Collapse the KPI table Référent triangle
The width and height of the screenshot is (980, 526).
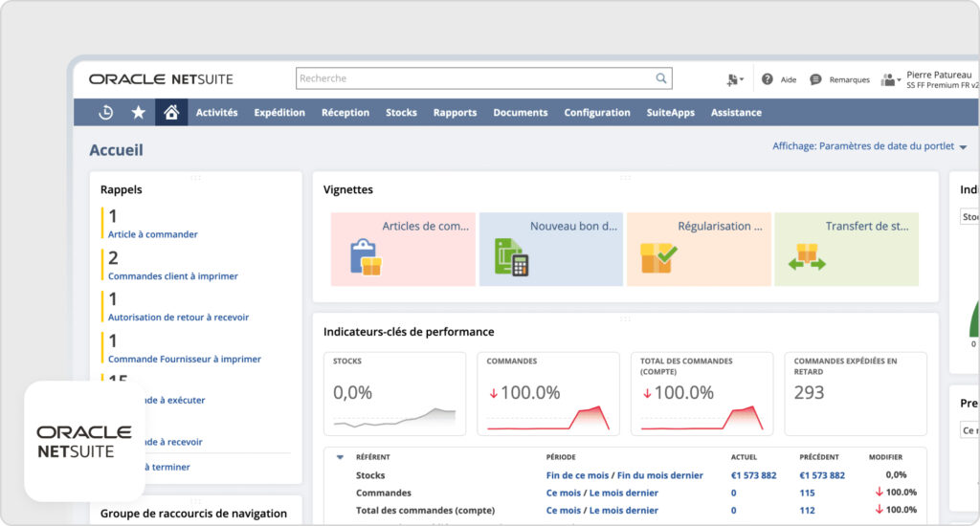coord(340,457)
